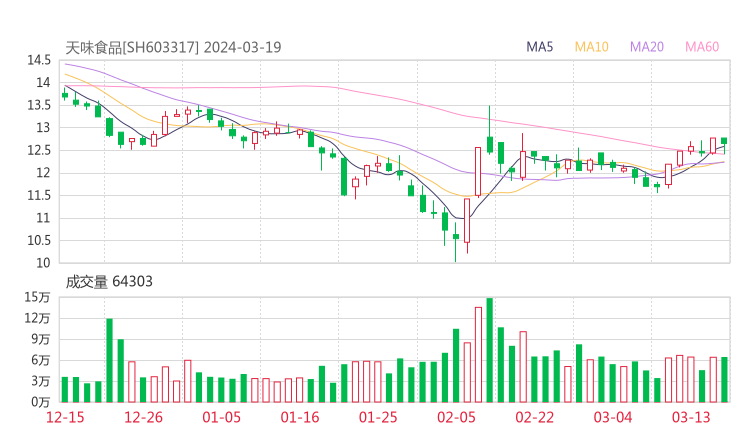Select the MA5 legend label
Image resolution: width=740 pixels, height=440 pixels.
(539, 47)
